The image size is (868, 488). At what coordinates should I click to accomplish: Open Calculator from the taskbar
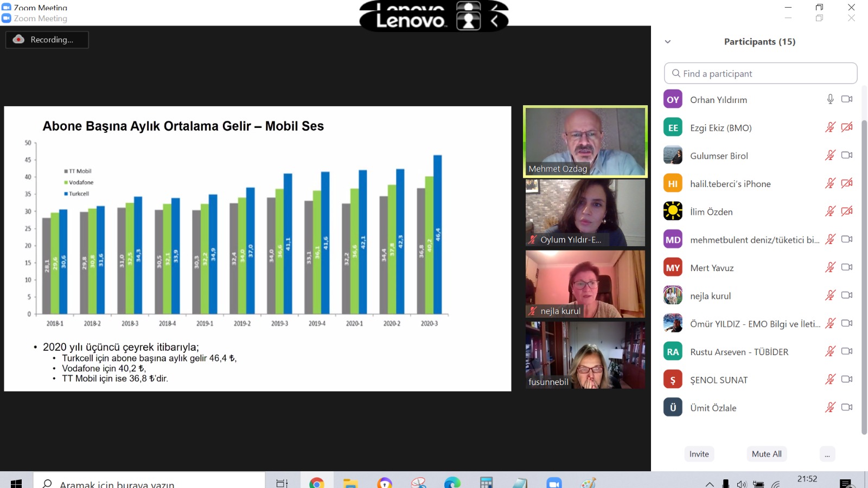point(486,482)
